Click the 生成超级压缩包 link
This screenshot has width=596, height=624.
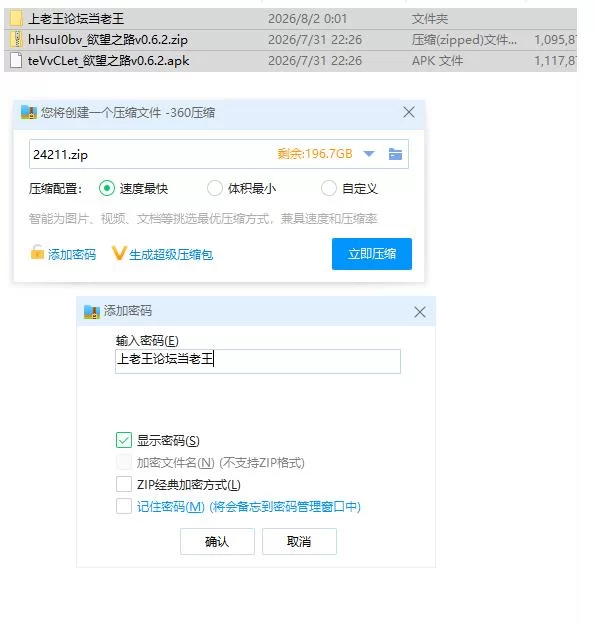(171, 254)
